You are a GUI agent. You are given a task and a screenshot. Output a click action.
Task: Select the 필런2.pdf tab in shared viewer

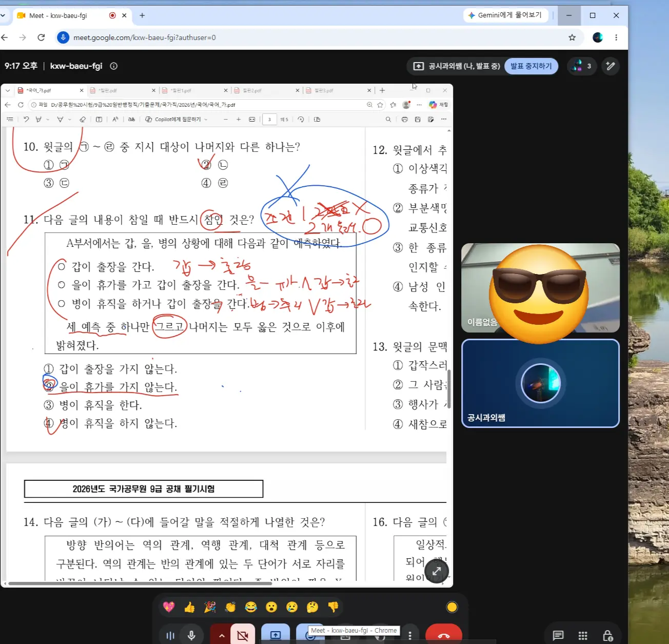(x=267, y=90)
